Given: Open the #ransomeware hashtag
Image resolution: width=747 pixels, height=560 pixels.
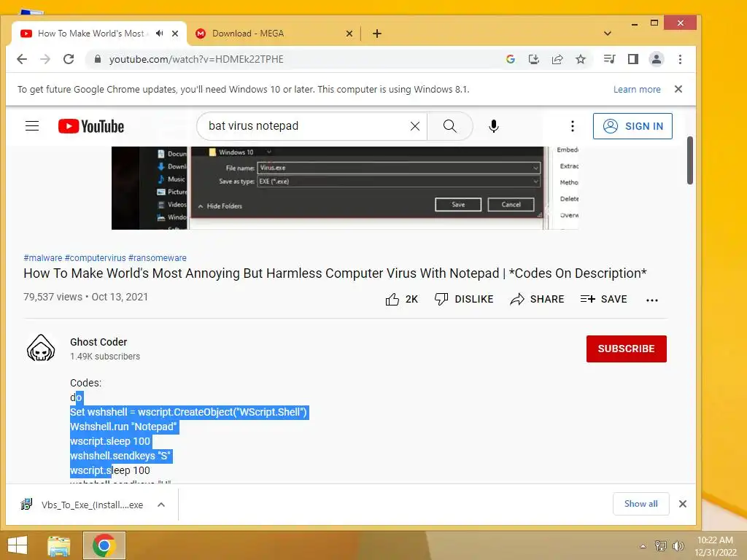Looking at the screenshot, I should [158, 257].
